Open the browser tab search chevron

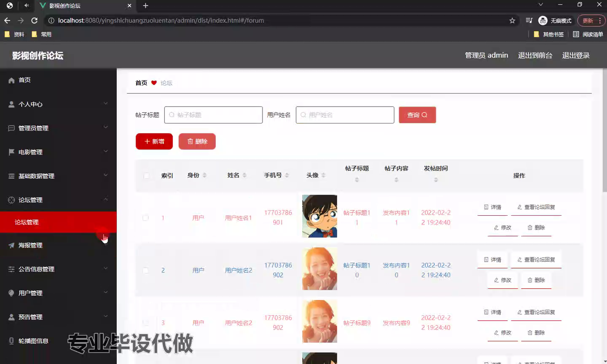pos(541,5)
